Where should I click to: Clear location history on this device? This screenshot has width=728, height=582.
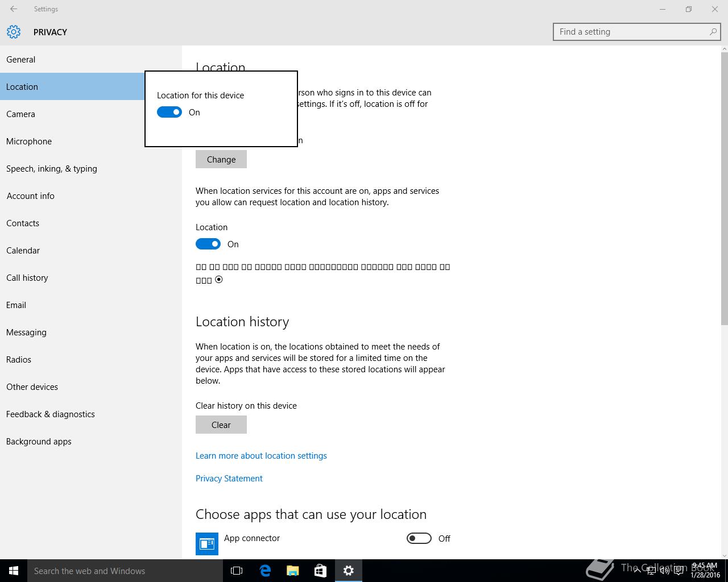click(x=221, y=425)
